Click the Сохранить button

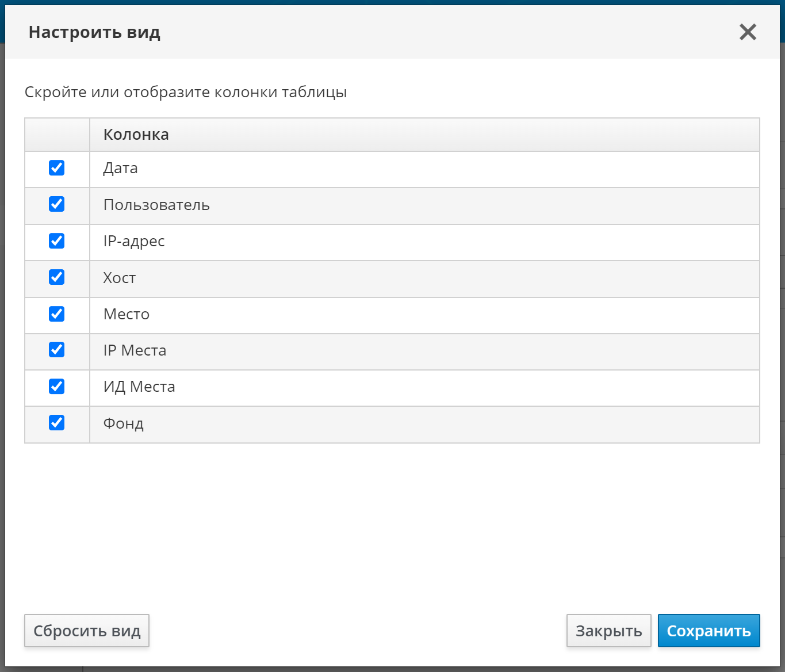pos(709,631)
